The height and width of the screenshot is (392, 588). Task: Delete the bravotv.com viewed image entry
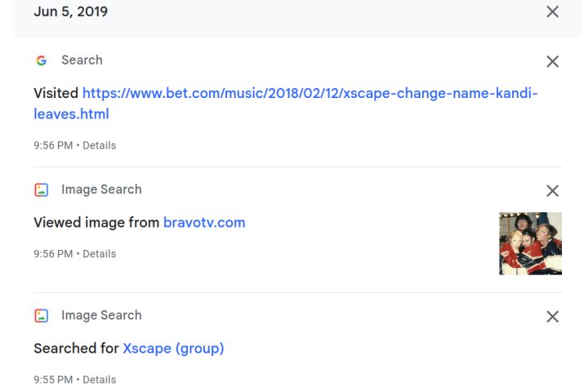click(x=552, y=190)
